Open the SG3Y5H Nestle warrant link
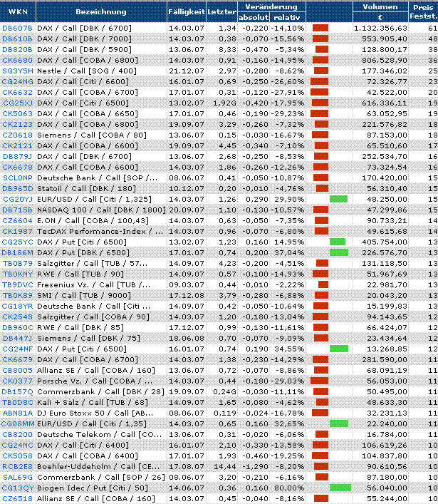 [18, 71]
